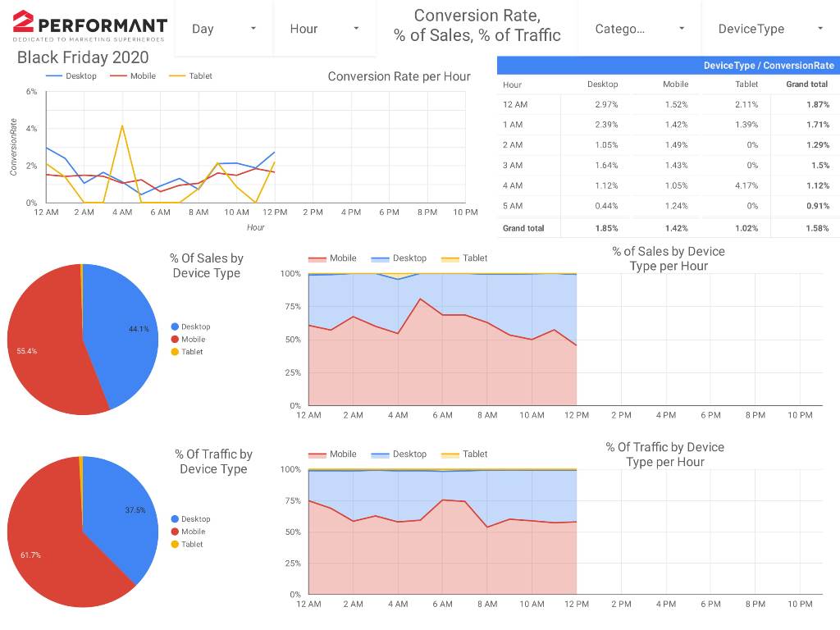
Task: Sort table by the Grand total column header
Action: pyautogui.click(x=807, y=84)
